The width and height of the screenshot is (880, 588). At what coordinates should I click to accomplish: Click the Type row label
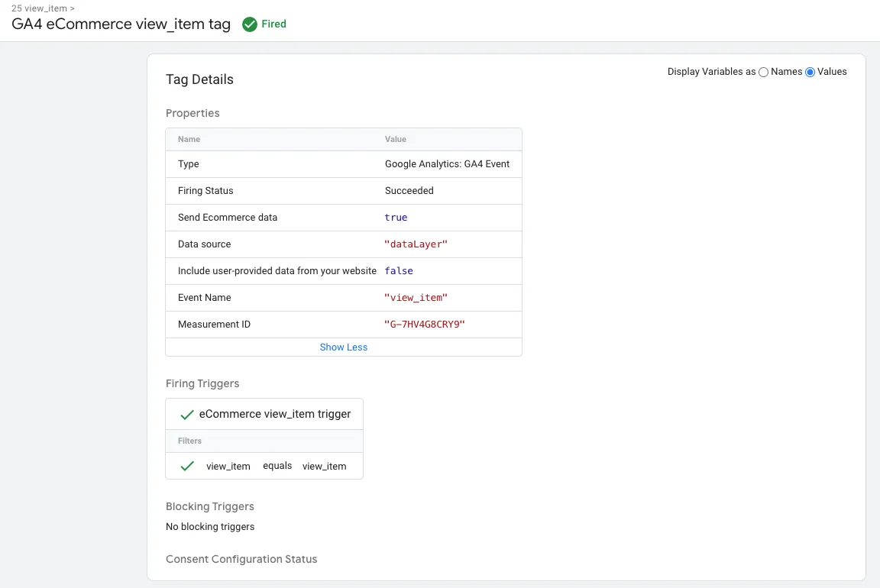coord(189,164)
